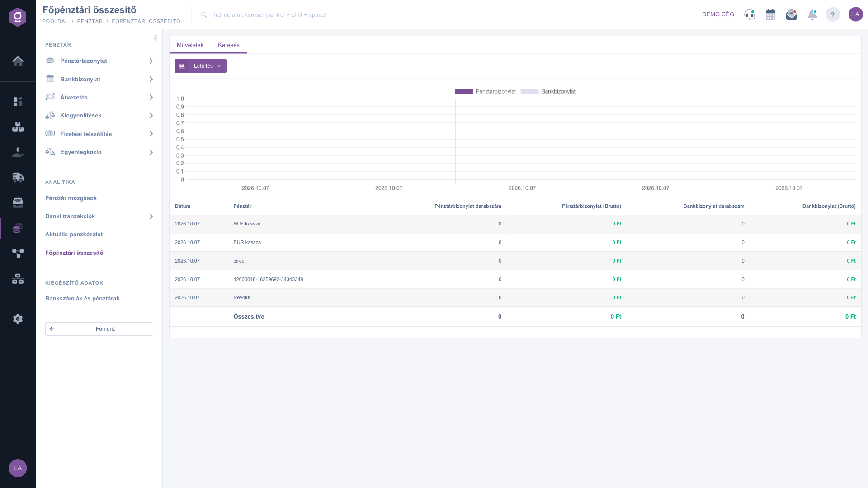Toggle the Pénztárbizonylat legend series
Image resolution: width=868 pixels, height=488 pixels.
point(486,91)
